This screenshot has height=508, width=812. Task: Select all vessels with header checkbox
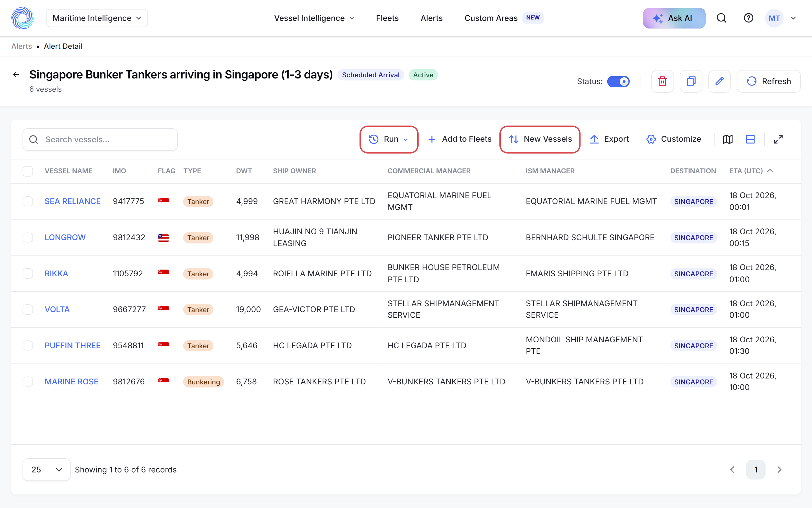click(x=28, y=171)
